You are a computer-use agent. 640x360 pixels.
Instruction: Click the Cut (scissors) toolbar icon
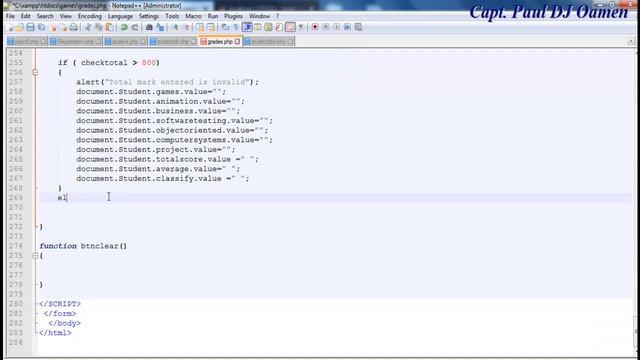(88, 27)
